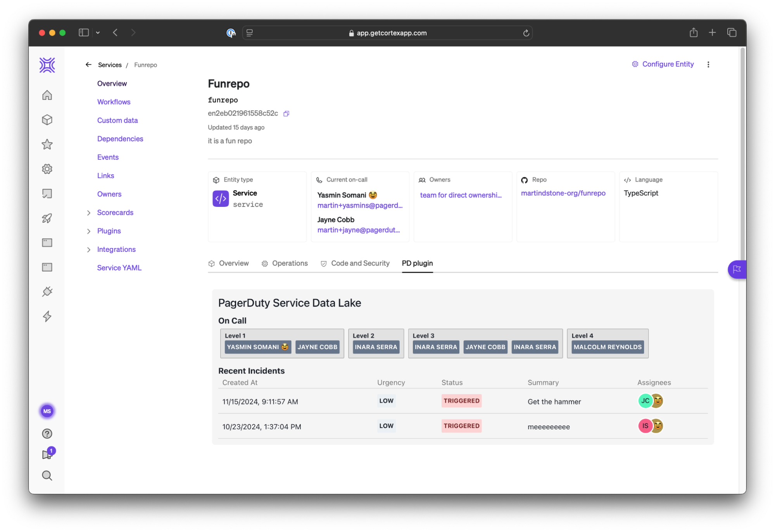Click the MS user avatar
Viewport: 775px width, 532px height.
click(x=47, y=411)
